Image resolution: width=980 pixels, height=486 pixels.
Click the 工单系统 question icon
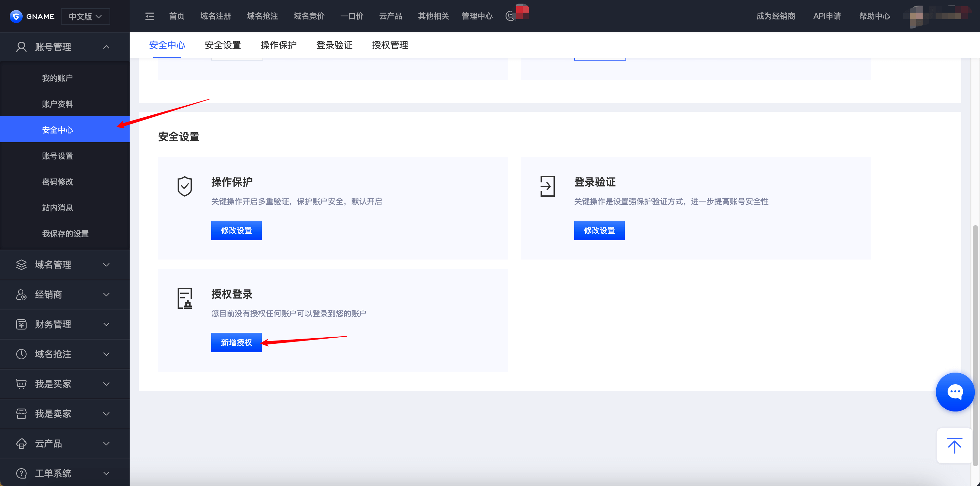(21, 473)
